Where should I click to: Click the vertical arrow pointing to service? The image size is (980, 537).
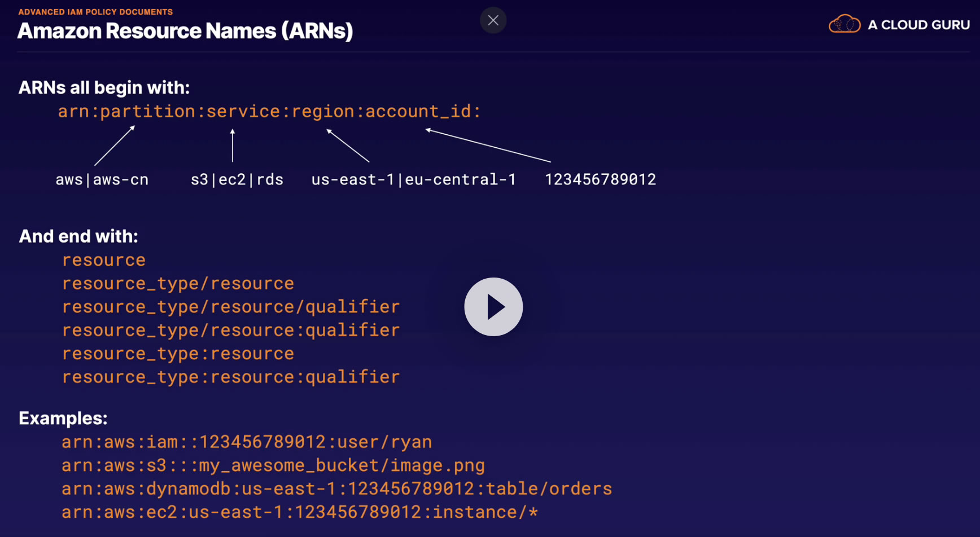(233, 146)
